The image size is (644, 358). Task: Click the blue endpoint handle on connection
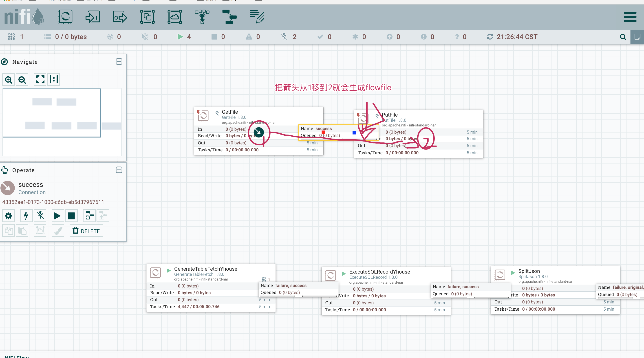click(354, 133)
